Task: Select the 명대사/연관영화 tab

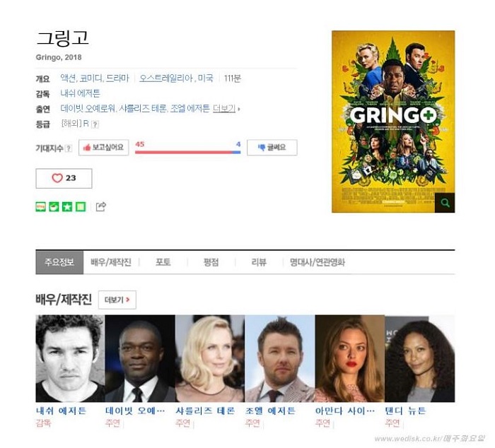Action: click(318, 262)
